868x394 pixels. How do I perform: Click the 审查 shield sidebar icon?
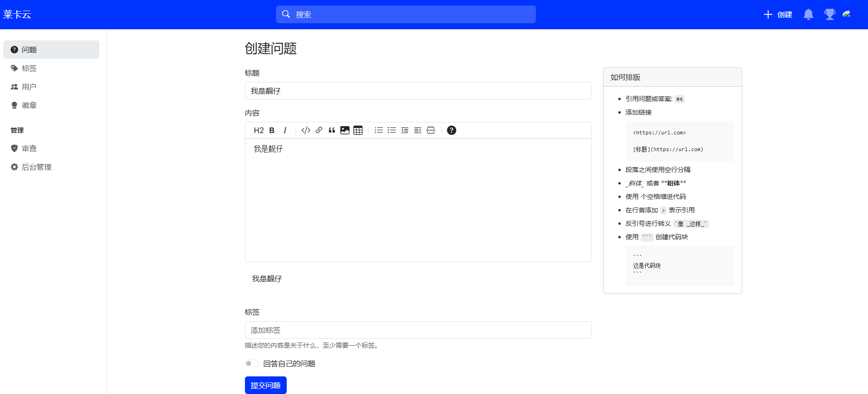click(x=14, y=148)
